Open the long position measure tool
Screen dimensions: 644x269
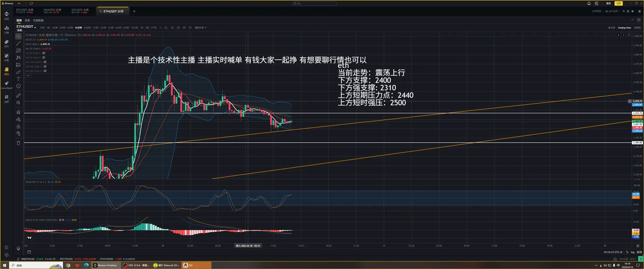[19, 65]
